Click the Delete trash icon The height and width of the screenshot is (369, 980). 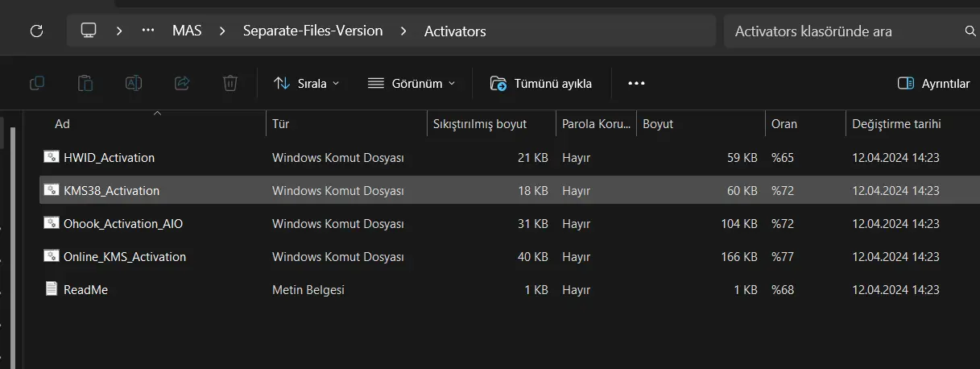tap(230, 83)
